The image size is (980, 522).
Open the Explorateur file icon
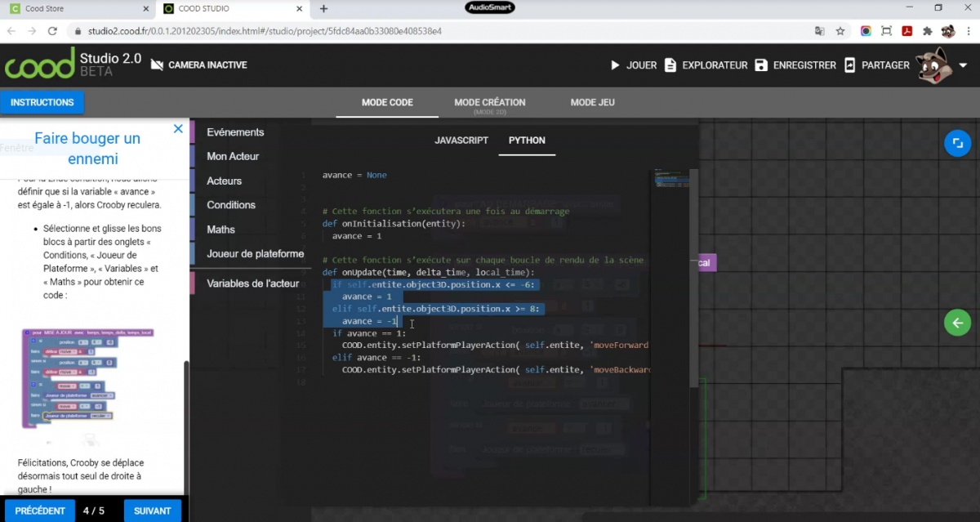coord(670,65)
